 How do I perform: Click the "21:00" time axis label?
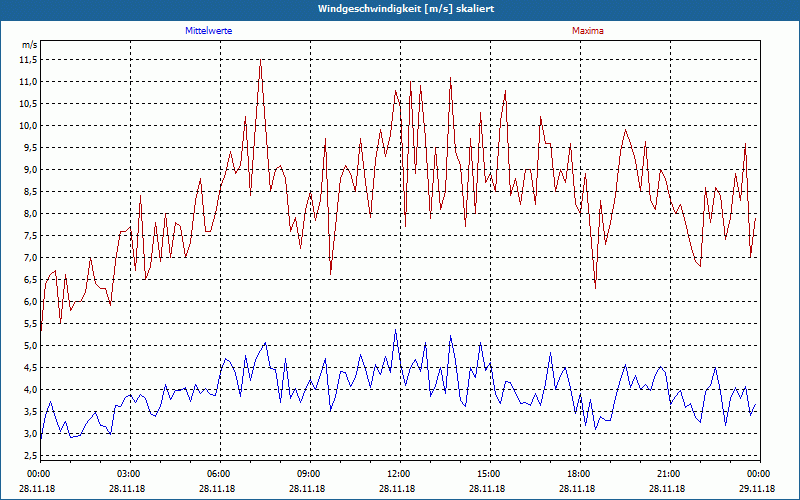point(667,474)
